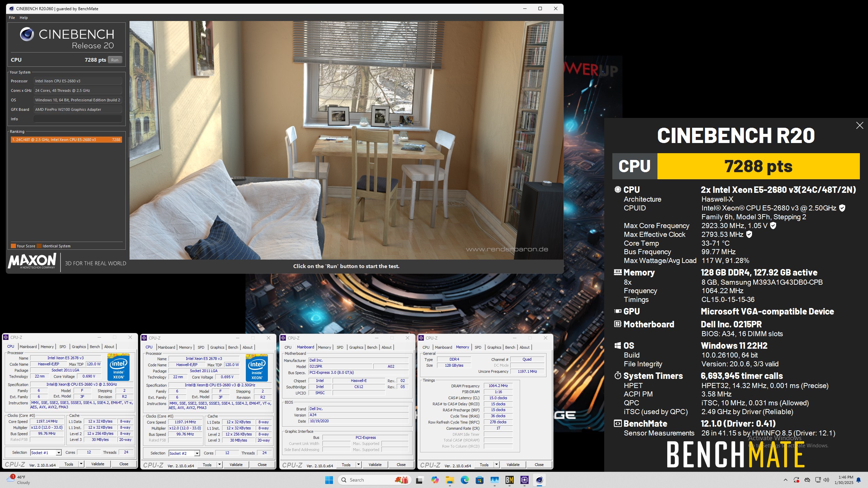Click Validate in first CPU-Z window

pos(98,464)
